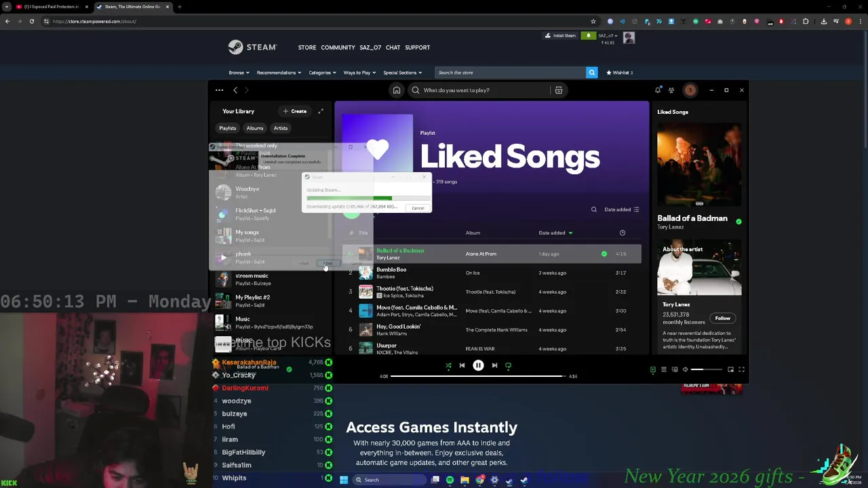Open SAZ_o7 account dropdown near balance
The width and height of the screenshot is (868, 488).
(x=607, y=35)
